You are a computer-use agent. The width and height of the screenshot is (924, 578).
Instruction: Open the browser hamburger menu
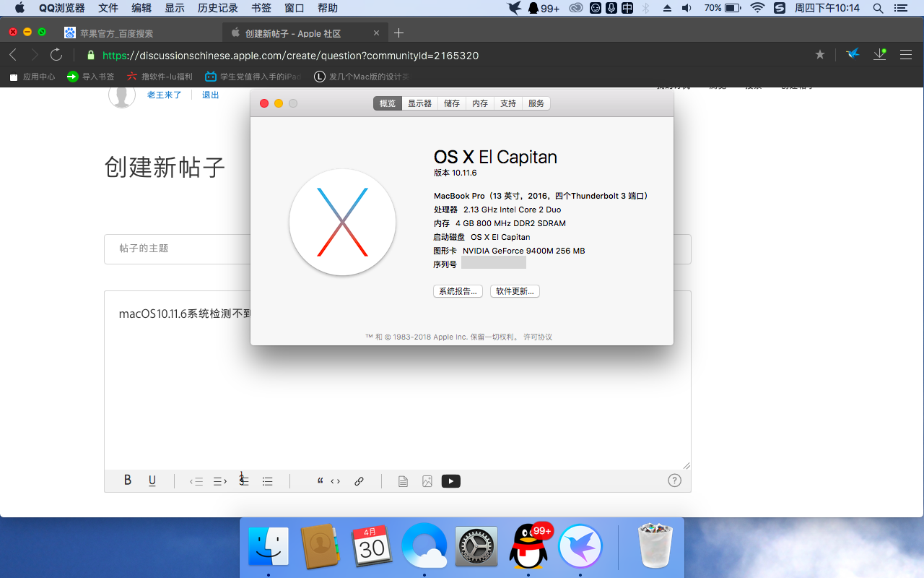click(906, 55)
